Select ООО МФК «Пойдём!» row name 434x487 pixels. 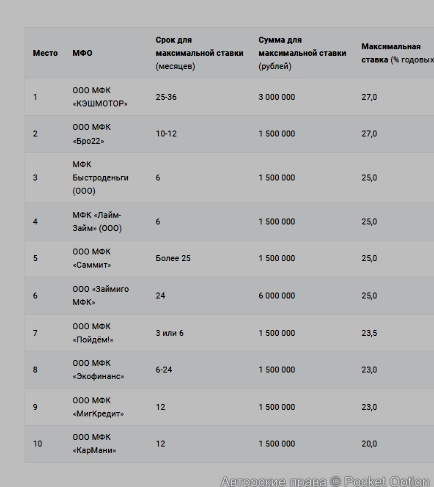(93, 333)
